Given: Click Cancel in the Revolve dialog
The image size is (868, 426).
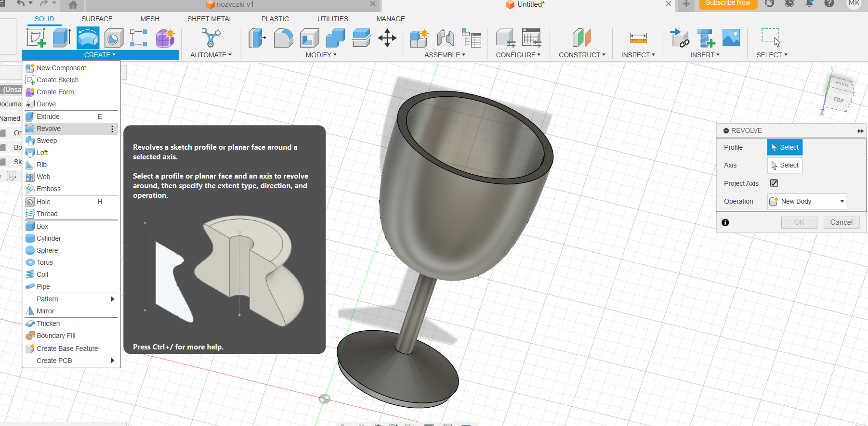Looking at the screenshot, I should click(841, 222).
